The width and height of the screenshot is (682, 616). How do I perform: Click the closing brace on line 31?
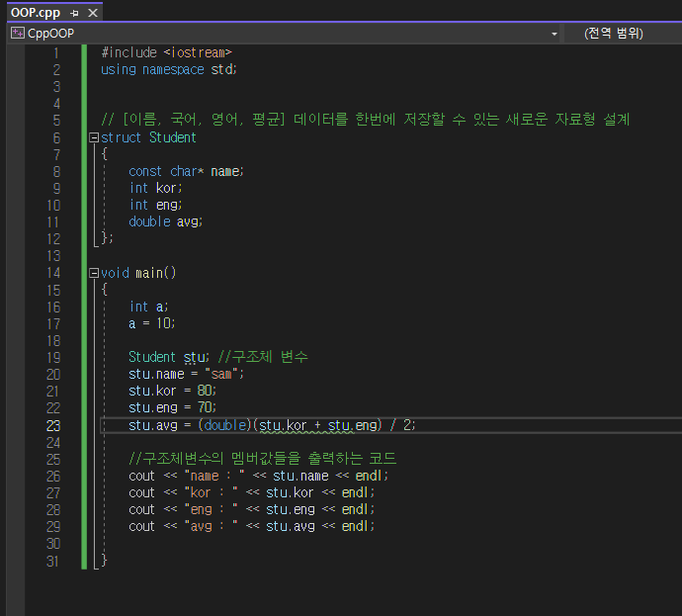(x=104, y=561)
